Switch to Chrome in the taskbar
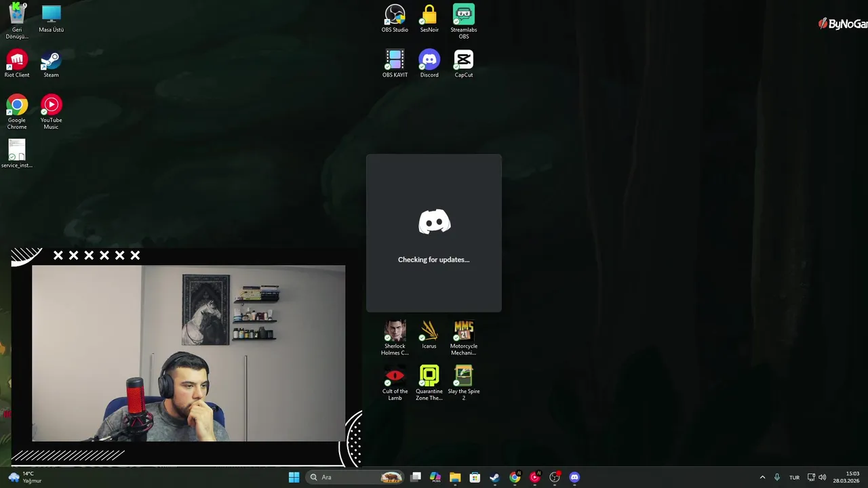This screenshot has width=868, height=488. click(x=515, y=477)
